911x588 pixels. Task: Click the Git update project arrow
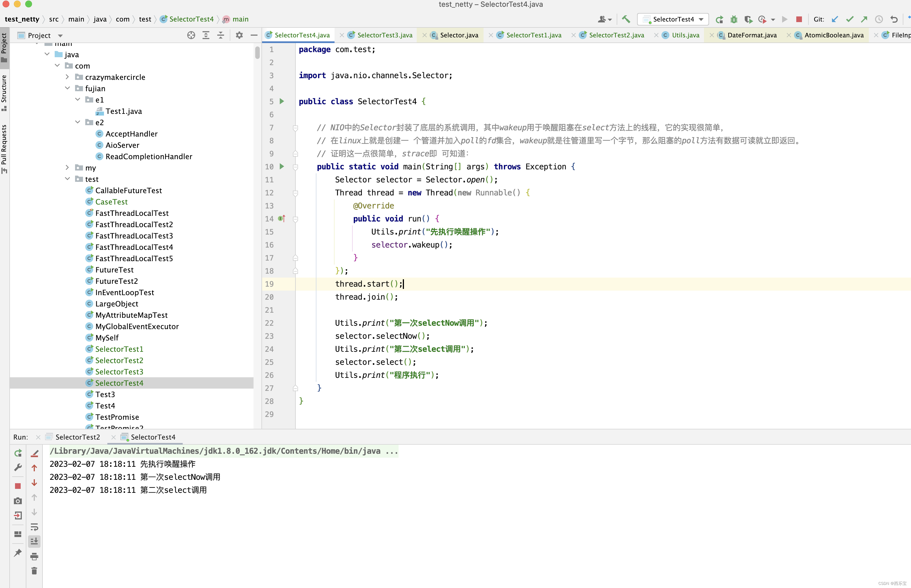point(835,19)
